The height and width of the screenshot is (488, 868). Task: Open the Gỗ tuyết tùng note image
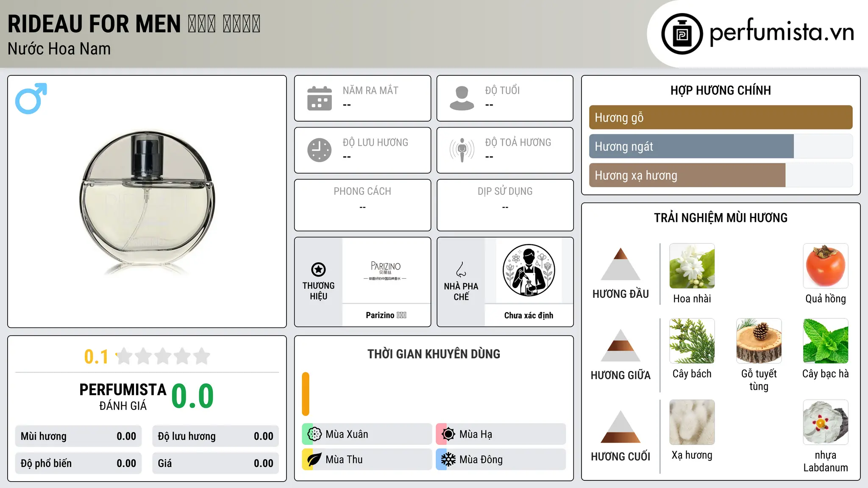759,341
